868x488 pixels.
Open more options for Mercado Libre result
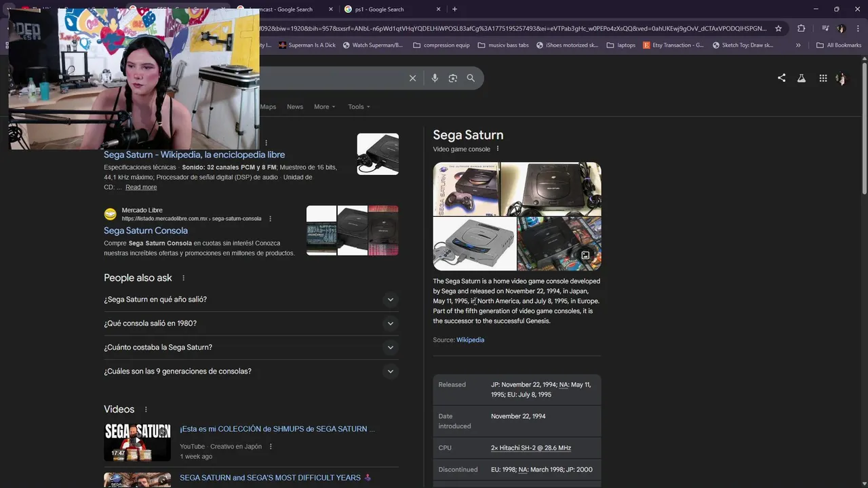coord(270,219)
